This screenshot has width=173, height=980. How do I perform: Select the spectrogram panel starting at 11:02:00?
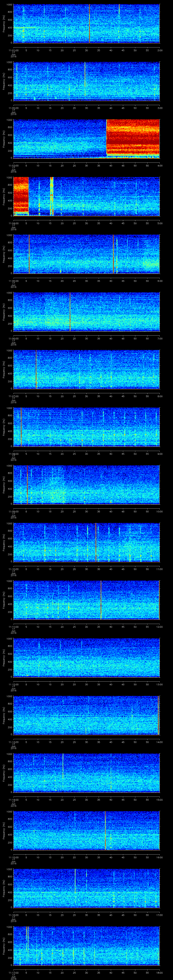point(87,81)
